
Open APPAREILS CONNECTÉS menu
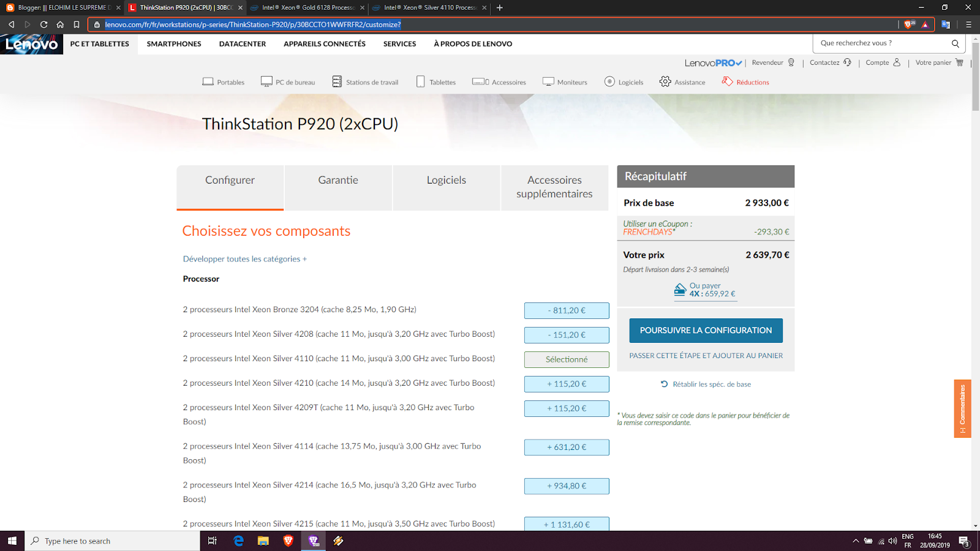coord(325,44)
